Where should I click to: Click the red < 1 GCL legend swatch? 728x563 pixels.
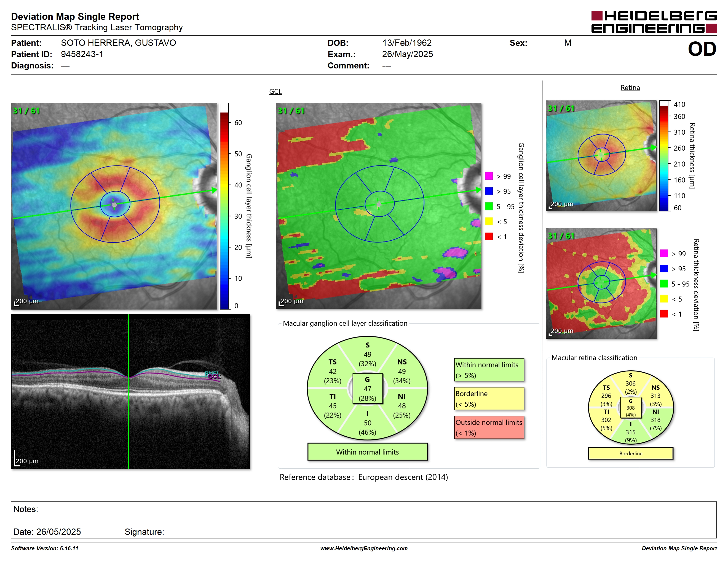coord(489,236)
